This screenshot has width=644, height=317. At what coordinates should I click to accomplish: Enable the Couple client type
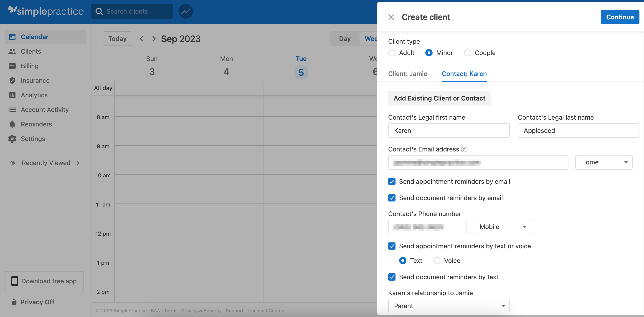(467, 53)
